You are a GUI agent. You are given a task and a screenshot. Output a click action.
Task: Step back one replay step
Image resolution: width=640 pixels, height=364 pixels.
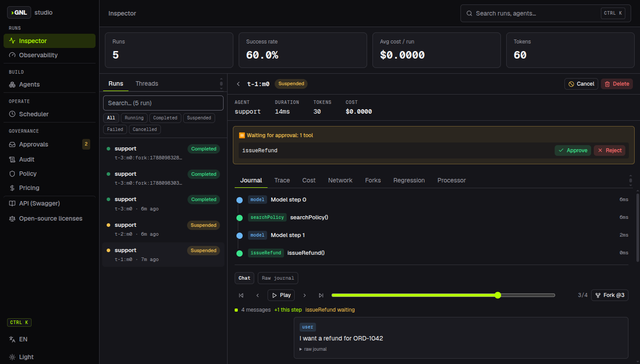pos(258,295)
